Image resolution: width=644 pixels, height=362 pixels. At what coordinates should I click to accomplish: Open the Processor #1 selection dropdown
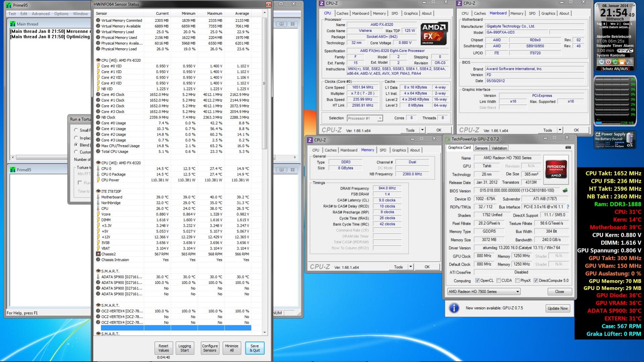[365, 118]
